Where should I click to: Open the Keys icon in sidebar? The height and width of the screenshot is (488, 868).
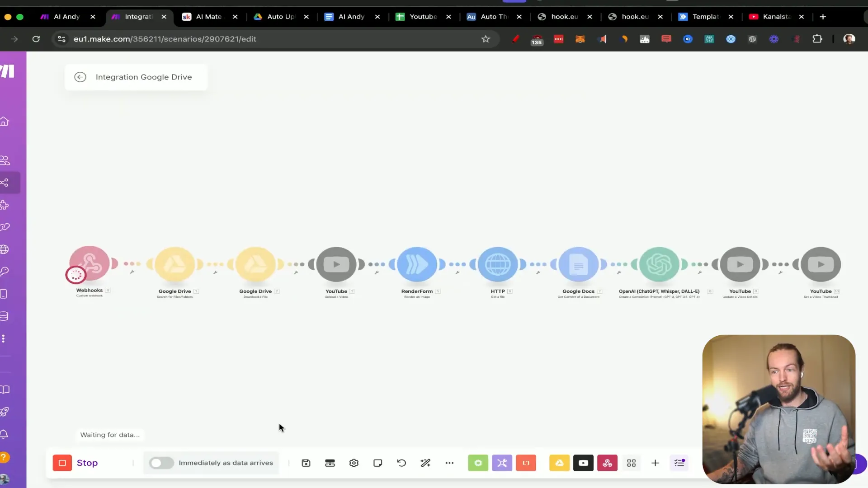pyautogui.click(x=5, y=272)
